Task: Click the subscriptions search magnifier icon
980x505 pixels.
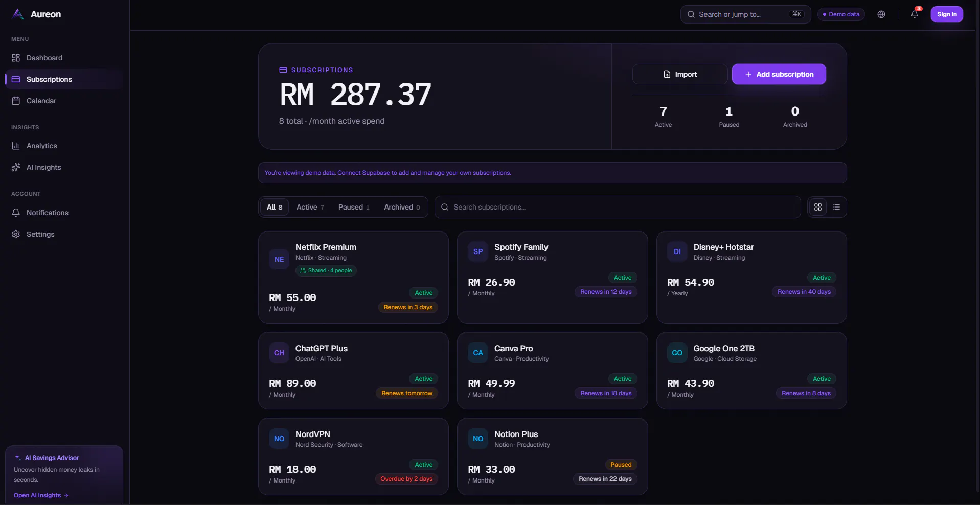Action: [445, 207]
